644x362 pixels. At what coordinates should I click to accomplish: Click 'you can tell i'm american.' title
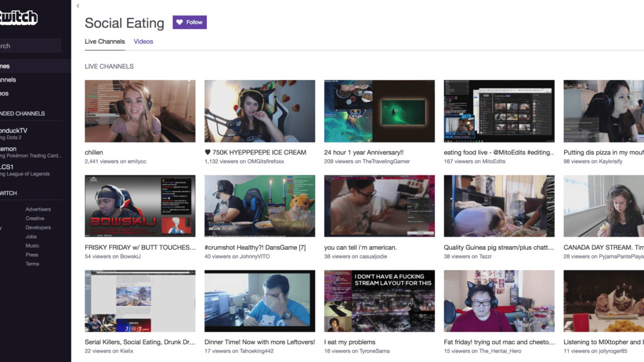point(360,247)
